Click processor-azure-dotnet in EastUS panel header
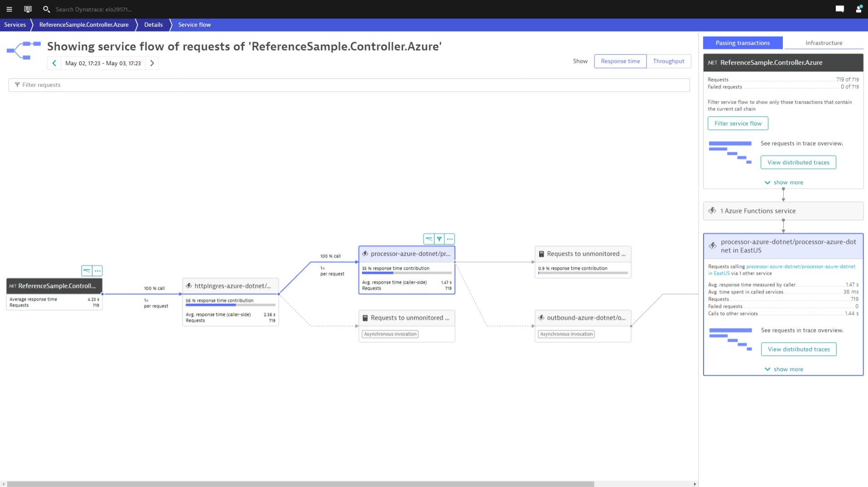 (783, 246)
